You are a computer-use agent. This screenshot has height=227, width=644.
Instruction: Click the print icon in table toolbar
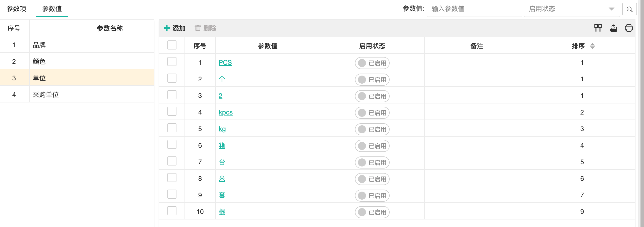[629, 28]
